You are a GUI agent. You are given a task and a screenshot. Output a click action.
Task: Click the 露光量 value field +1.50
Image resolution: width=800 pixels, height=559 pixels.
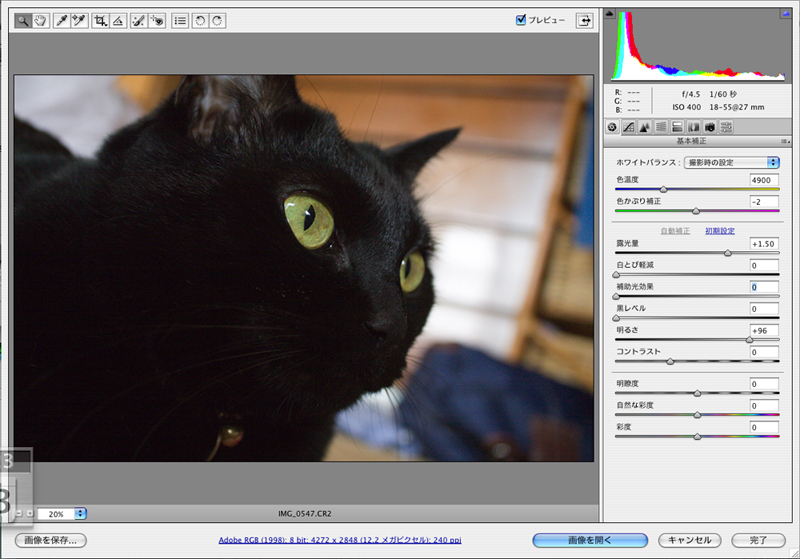coord(764,244)
